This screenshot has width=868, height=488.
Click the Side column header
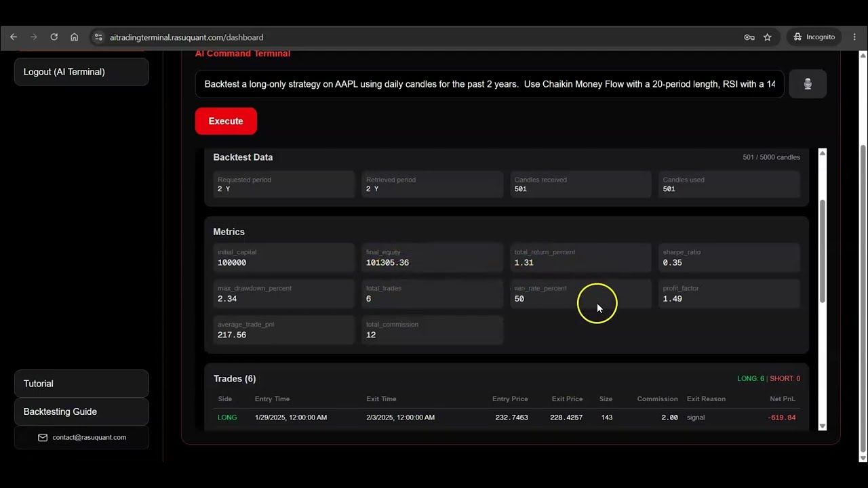[x=224, y=399]
